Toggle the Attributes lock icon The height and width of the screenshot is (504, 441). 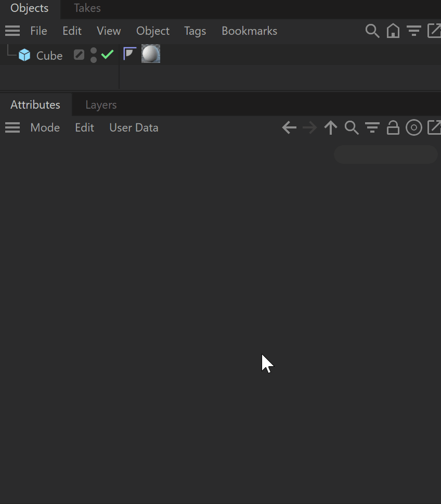(x=393, y=127)
